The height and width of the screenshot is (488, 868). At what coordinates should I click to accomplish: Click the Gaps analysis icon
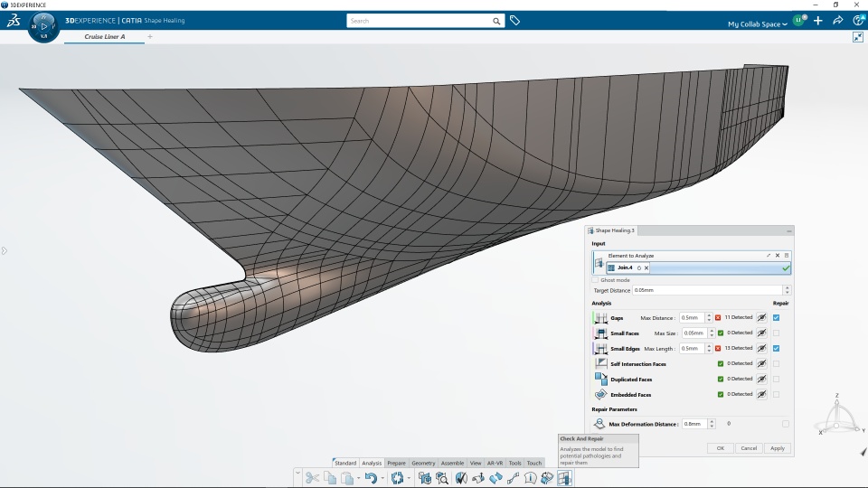click(x=600, y=317)
